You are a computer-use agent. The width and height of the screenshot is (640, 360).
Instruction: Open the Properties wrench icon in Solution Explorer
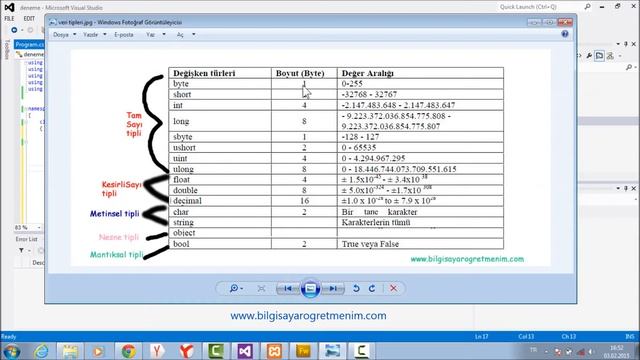pyautogui.click(x=589, y=56)
